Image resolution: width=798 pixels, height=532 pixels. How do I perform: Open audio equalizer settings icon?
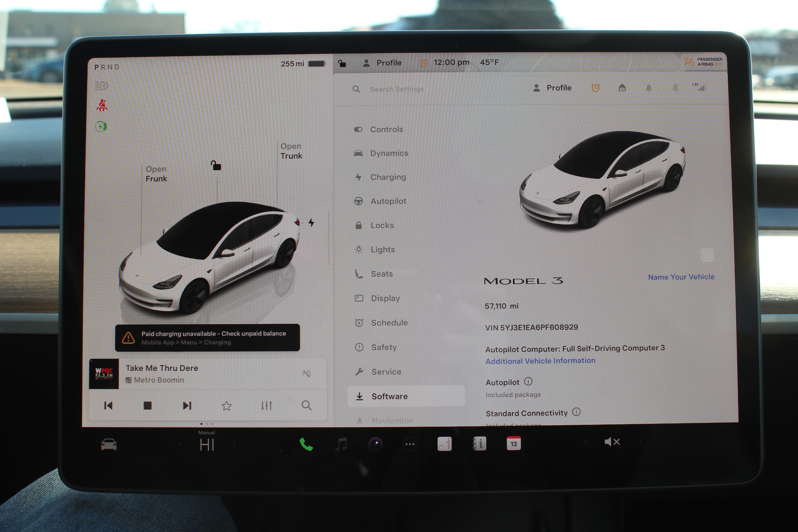(266, 405)
